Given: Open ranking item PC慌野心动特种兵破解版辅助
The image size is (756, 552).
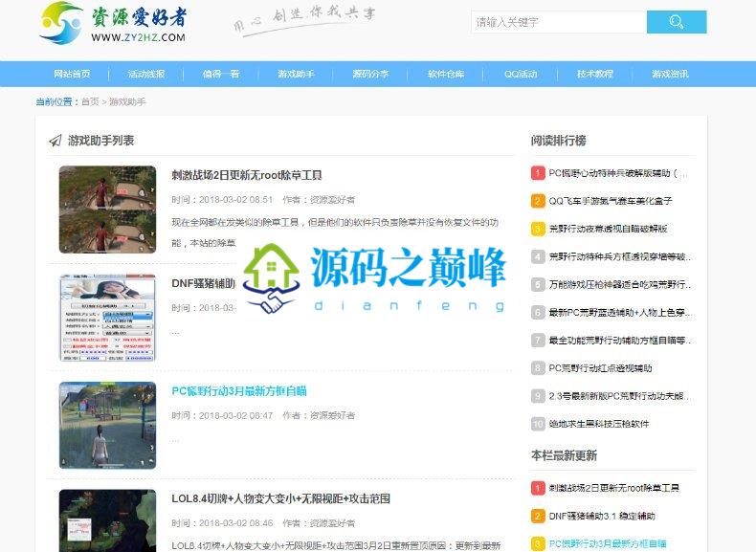Looking at the screenshot, I should coord(618,173).
